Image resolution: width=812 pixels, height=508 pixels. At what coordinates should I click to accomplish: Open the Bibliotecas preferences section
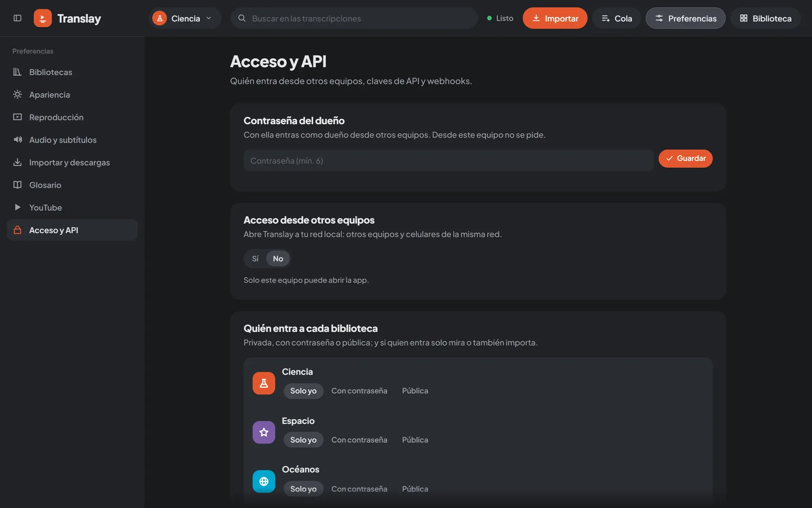[72, 72]
